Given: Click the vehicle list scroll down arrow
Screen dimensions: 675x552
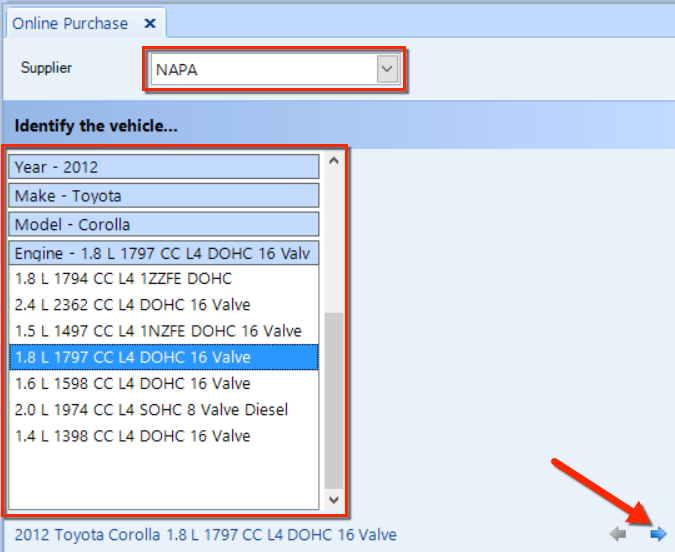Looking at the screenshot, I should [334, 500].
